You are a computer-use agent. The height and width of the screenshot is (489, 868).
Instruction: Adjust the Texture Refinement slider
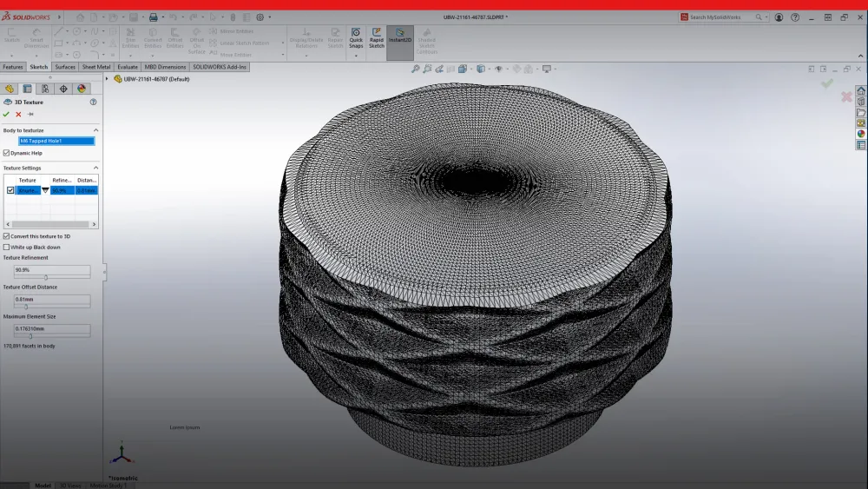pyautogui.click(x=46, y=277)
